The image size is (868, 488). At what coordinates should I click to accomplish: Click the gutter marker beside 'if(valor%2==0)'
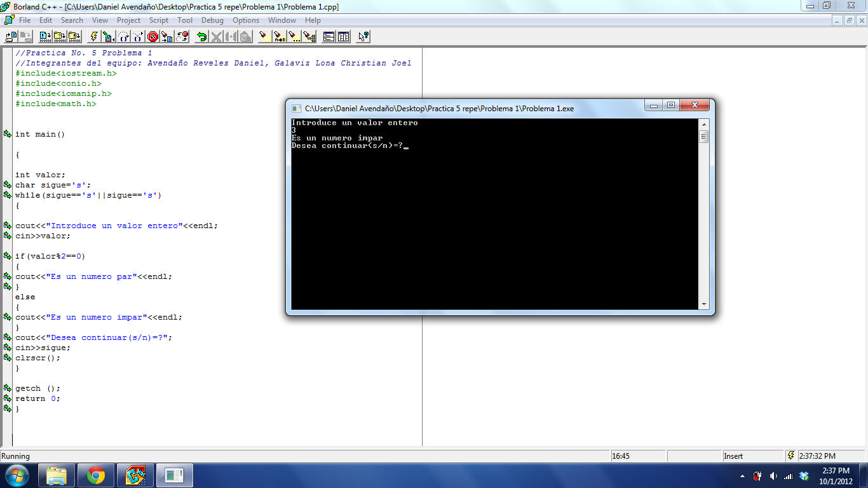point(7,256)
